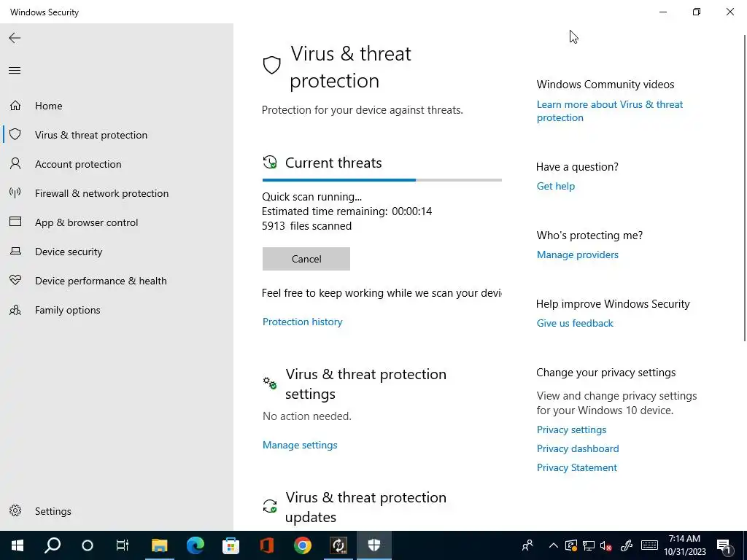Click the muted volume tray icon
Image resolution: width=747 pixels, height=560 pixels.
[606, 545]
